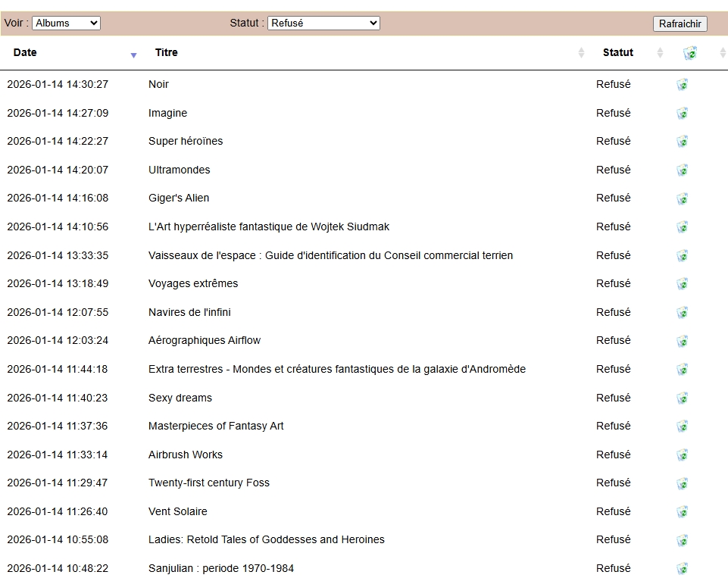Viewport: 728px width, 578px height.
Task: Open the Statut filter dropdown set to Refusé
Action: pyautogui.click(x=323, y=23)
